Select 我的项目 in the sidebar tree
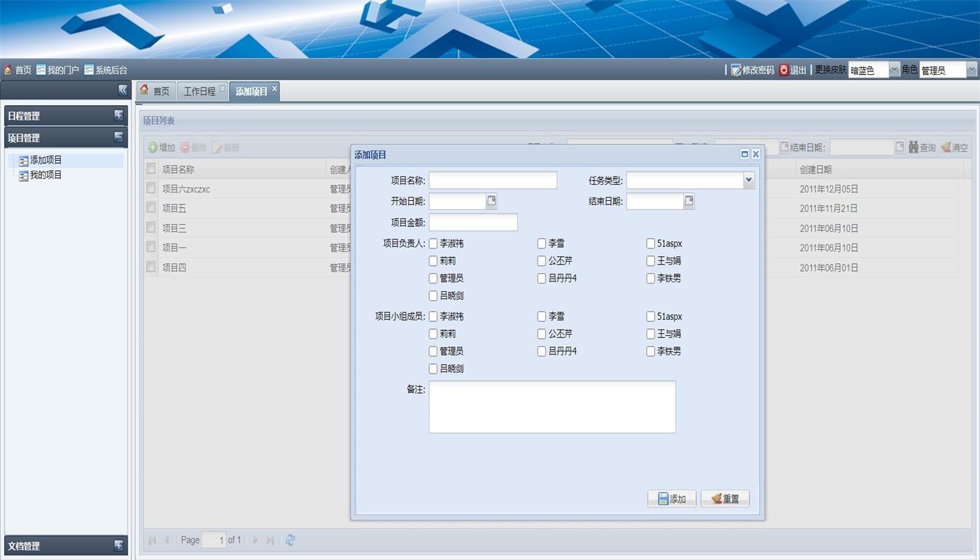980x560 pixels. click(x=45, y=175)
